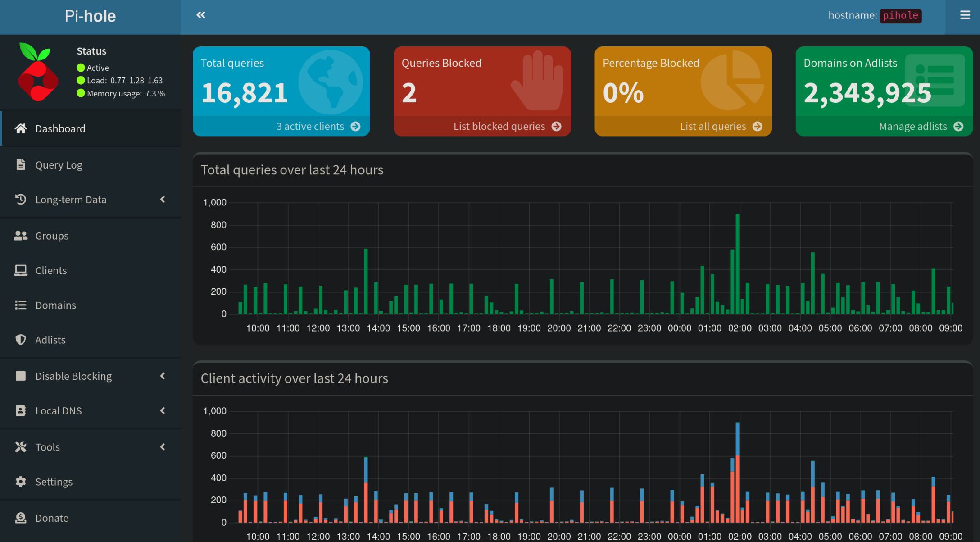The height and width of the screenshot is (542, 980).
Task: Open the Adlists page
Action: tap(91, 340)
